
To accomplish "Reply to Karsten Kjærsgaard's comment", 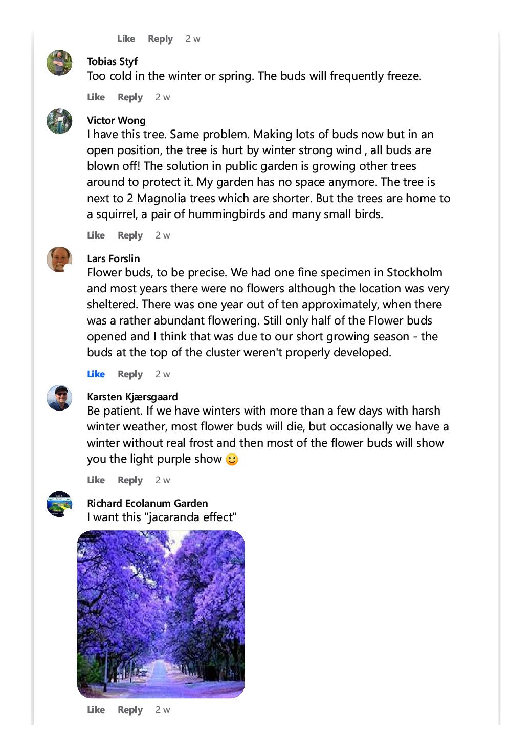I will click(x=130, y=480).
